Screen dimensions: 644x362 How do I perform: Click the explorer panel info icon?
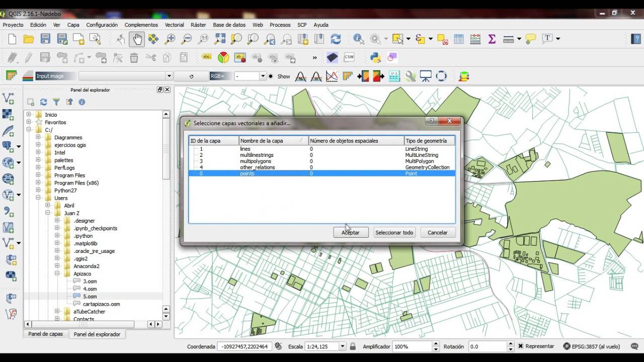pyautogui.click(x=82, y=102)
